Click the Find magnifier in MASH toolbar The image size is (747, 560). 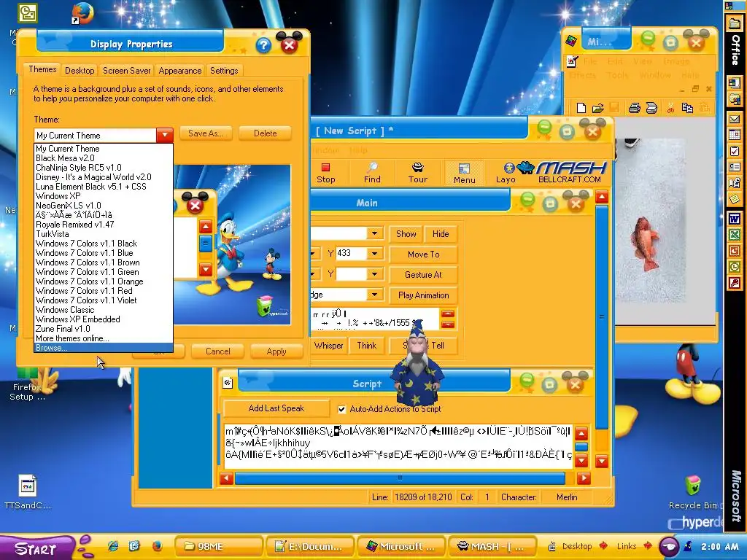[x=372, y=172]
